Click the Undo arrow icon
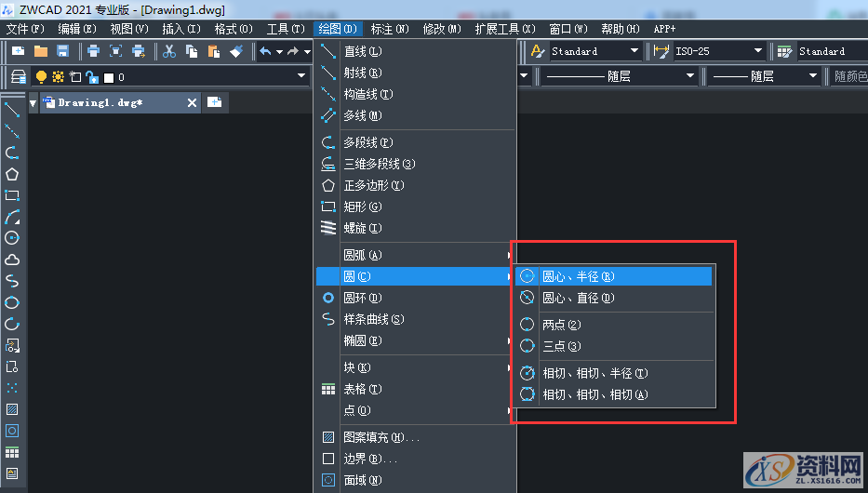This screenshot has width=868, height=493. [266, 51]
